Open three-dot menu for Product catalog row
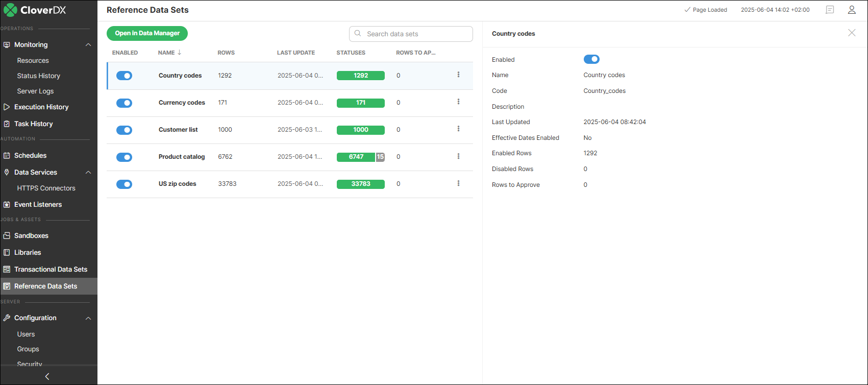The width and height of the screenshot is (868, 385). point(458,156)
